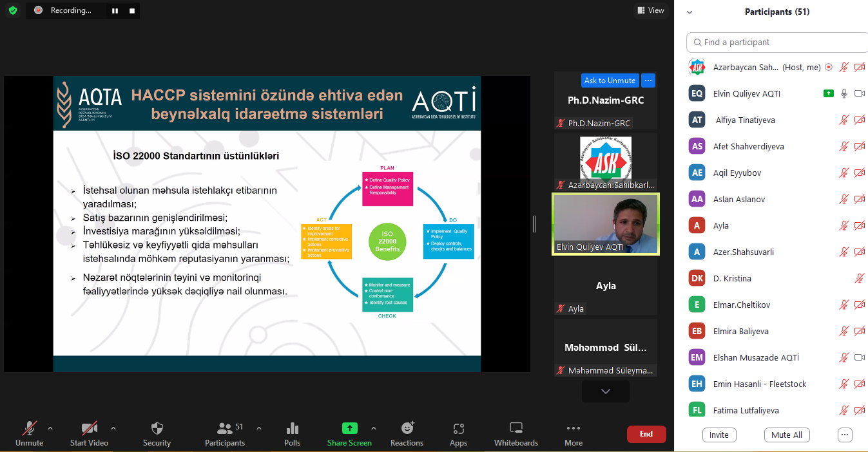
Task: Click muted mic icon on host row
Action: pos(844,67)
